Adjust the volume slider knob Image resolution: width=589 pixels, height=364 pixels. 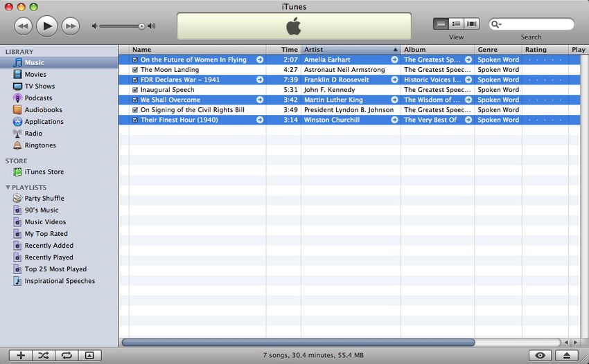(x=141, y=26)
